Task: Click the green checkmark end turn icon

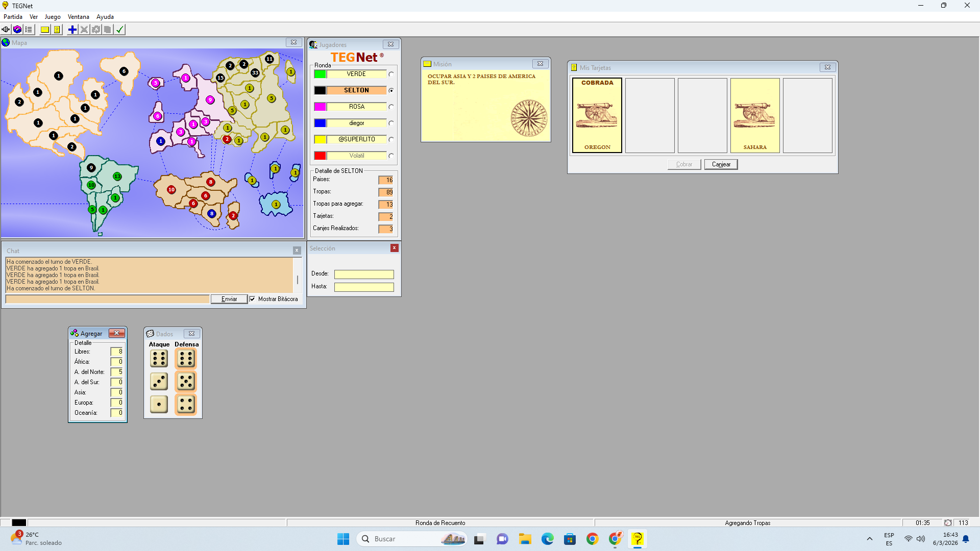Action: point(120,30)
